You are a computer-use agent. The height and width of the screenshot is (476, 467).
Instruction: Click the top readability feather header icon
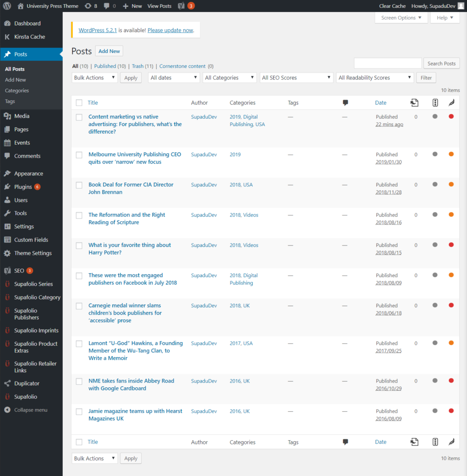(452, 103)
